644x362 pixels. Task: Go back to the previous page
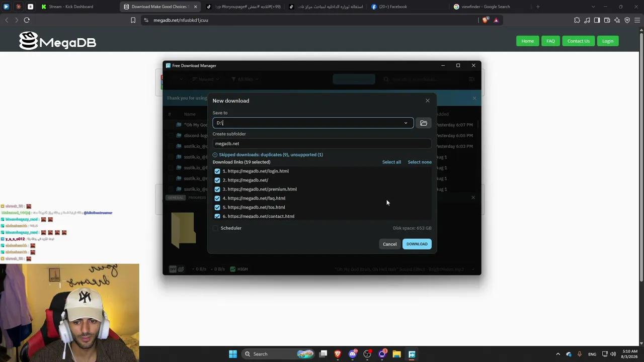pos(7,20)
